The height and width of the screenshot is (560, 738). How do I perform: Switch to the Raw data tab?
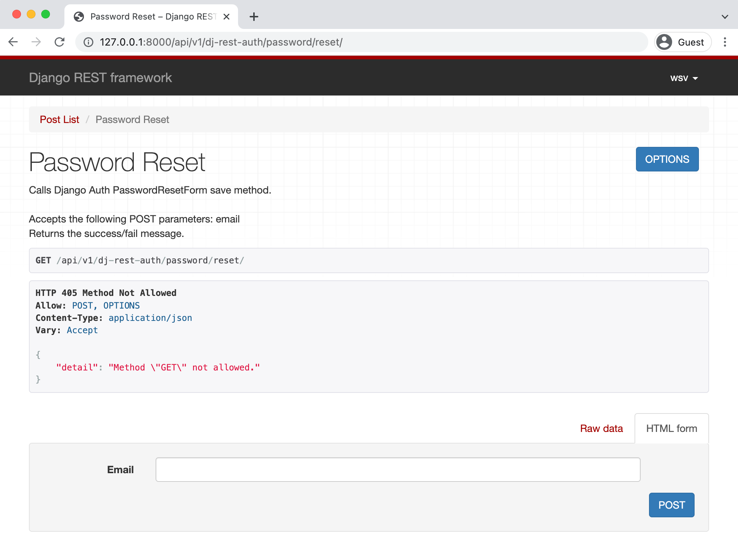[x=601, y=428]
